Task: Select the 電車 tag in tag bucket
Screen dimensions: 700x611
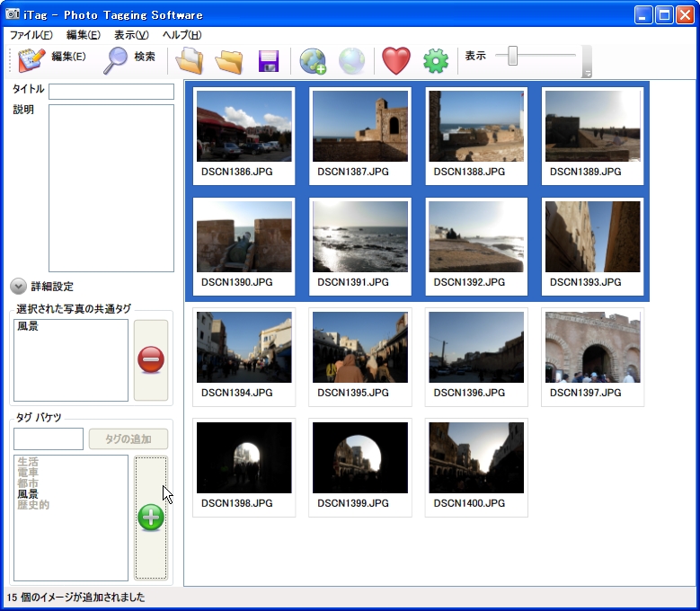Action: click(x=28, y=473)
